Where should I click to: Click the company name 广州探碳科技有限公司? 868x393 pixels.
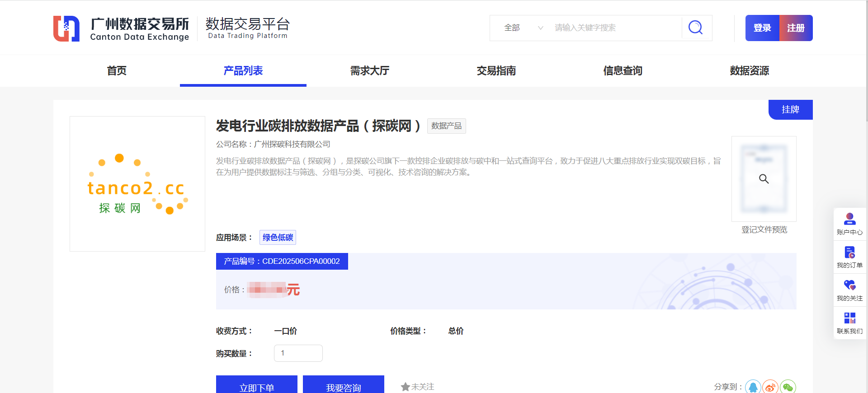[292, 145]
